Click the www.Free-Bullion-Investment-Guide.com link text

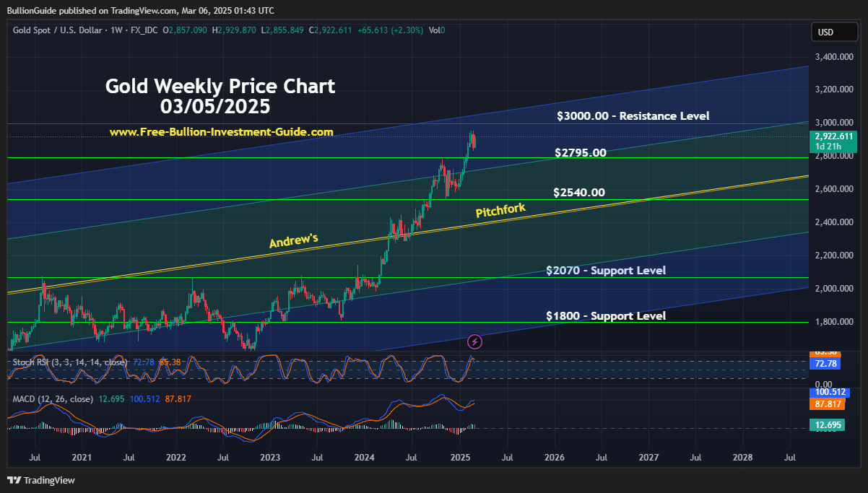[x=222, y=132]
